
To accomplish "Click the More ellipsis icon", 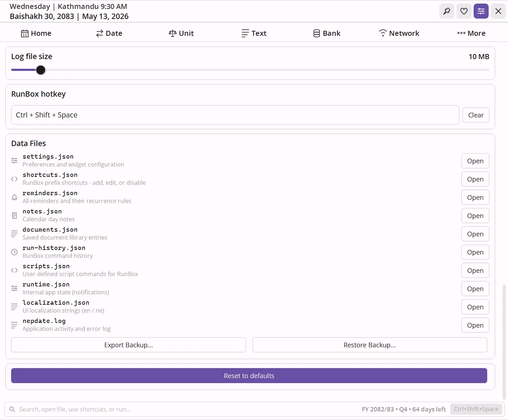I will (x=461, y=33).
